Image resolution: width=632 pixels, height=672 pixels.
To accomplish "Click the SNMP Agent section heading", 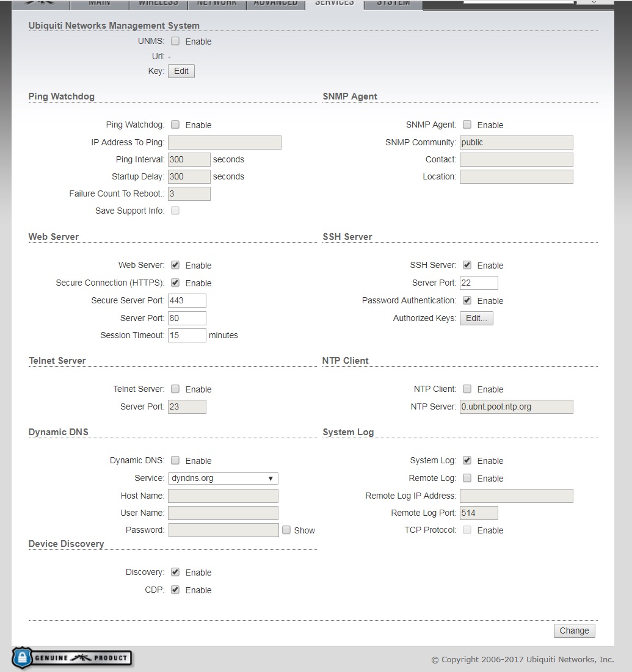I will tap(350, 96).
